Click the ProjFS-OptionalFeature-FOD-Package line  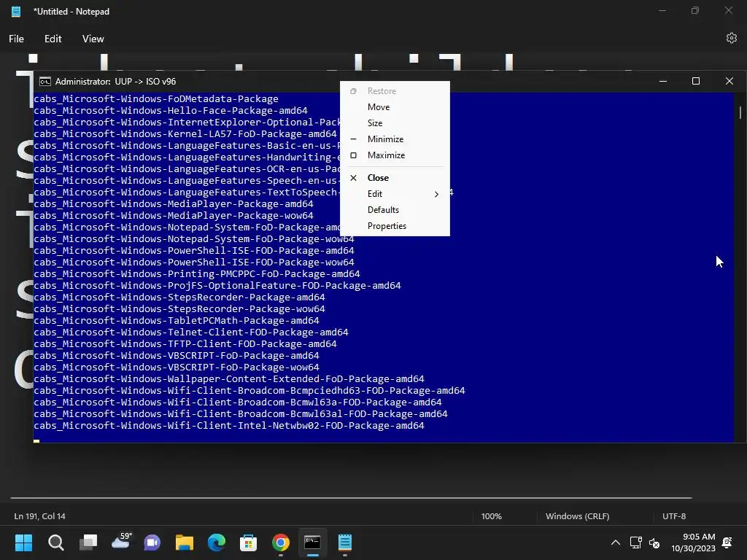coord(217,286)
